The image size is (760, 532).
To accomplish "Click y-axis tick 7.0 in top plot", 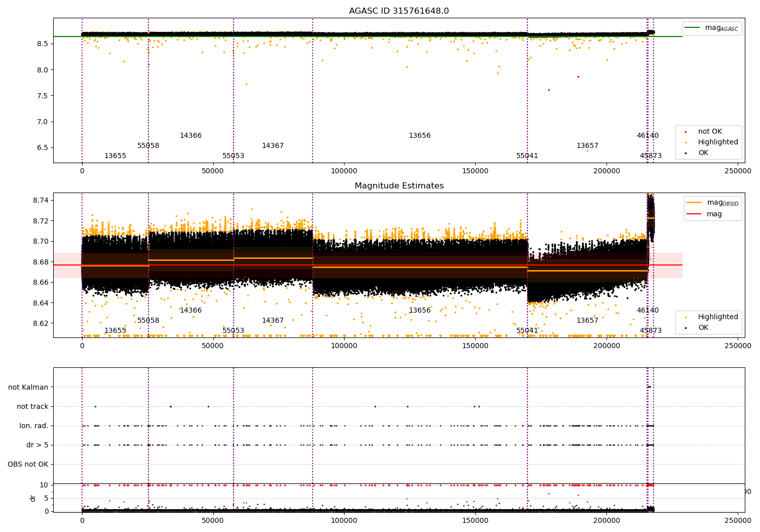I will pos(43,122).
